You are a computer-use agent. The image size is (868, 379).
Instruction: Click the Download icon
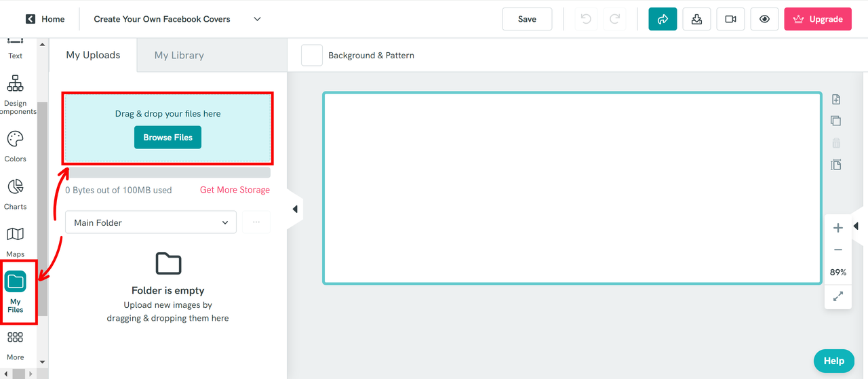[696, 19]
